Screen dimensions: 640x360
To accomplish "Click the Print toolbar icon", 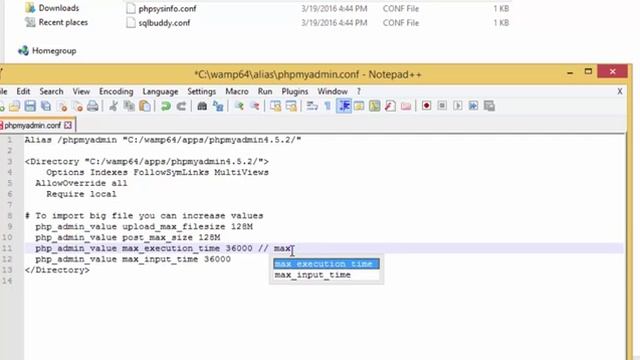I will (x=93, y=107).
